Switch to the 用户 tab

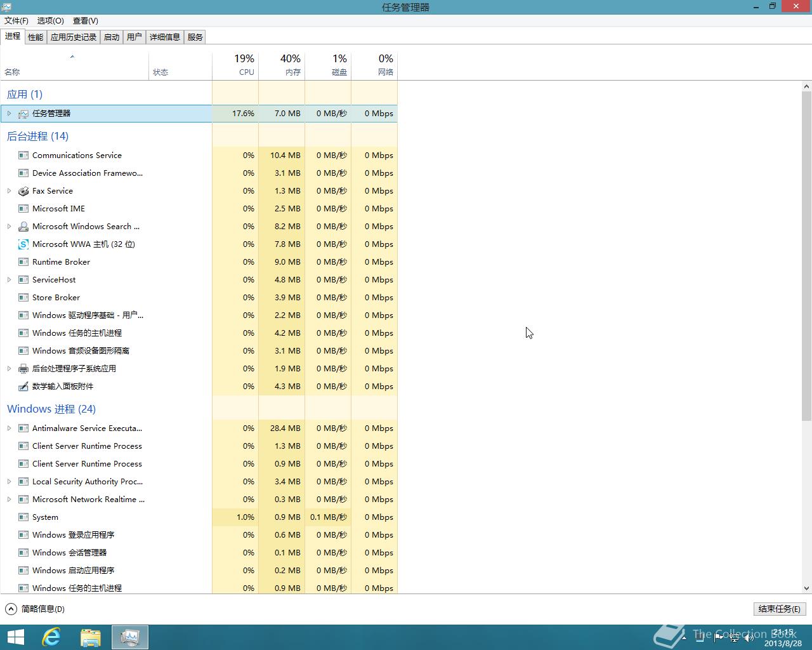(134, 37)
